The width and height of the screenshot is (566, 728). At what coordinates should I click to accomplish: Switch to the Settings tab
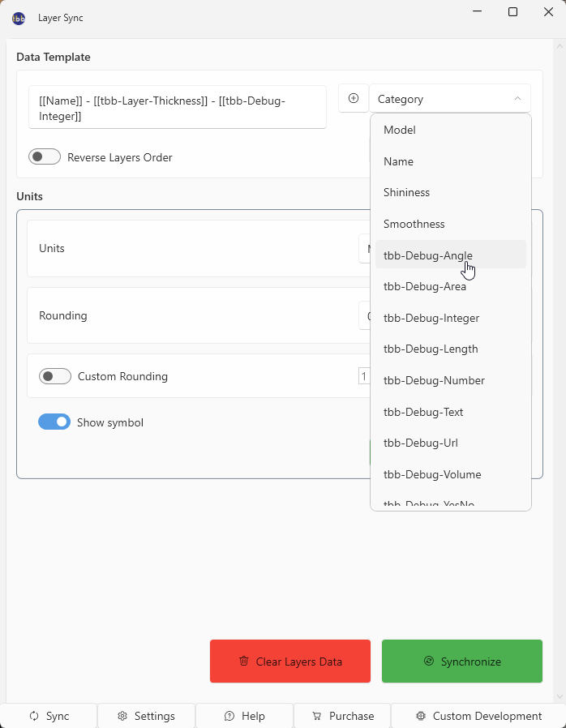tap(146, 716)
